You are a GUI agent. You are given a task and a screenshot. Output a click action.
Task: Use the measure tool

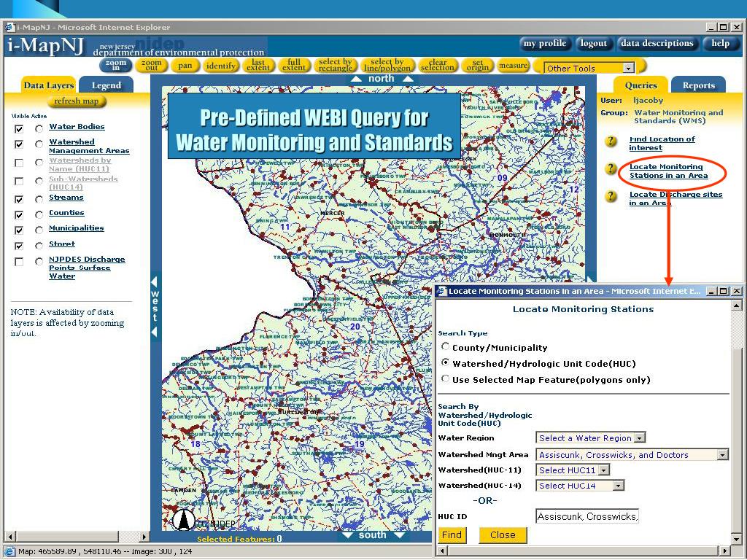513,65
